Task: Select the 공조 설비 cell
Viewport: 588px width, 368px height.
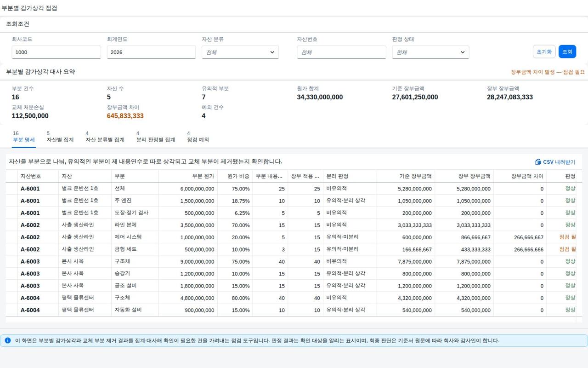Action: [135, 286]
